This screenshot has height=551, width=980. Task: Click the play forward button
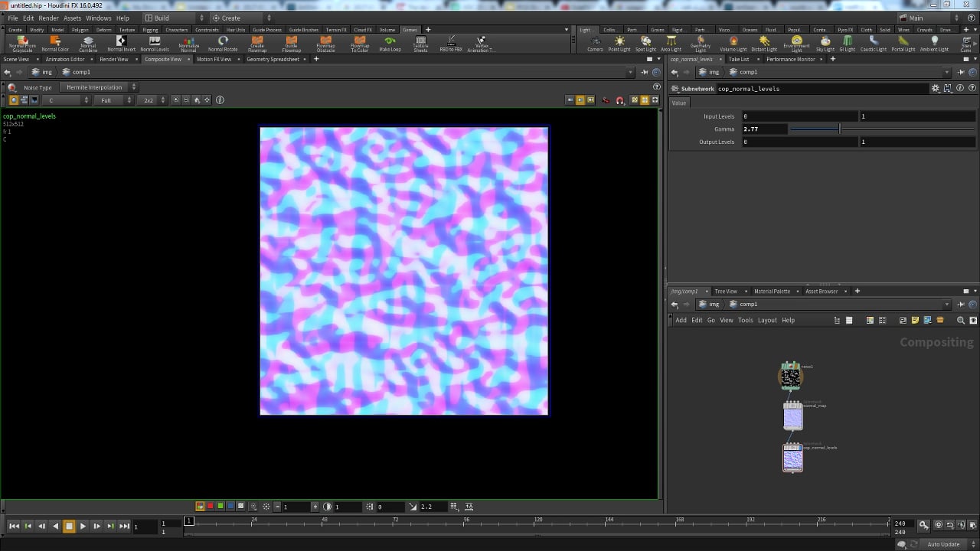pyautogui.click(x=83, y=526)
